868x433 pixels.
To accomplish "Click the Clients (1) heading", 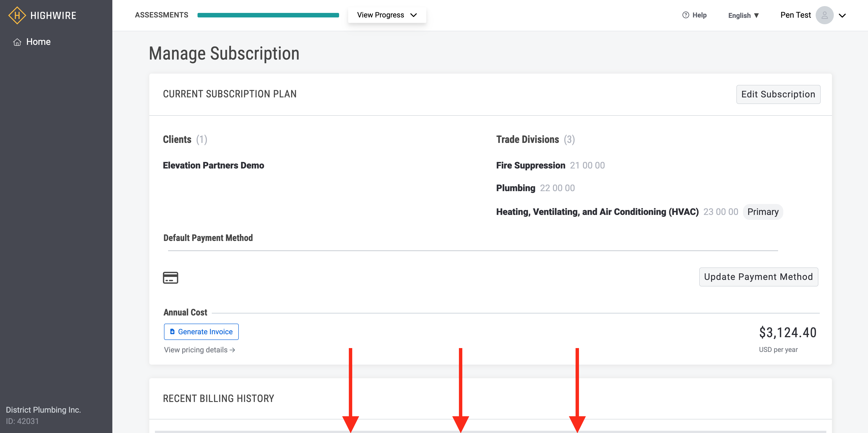I will [185, 140].
